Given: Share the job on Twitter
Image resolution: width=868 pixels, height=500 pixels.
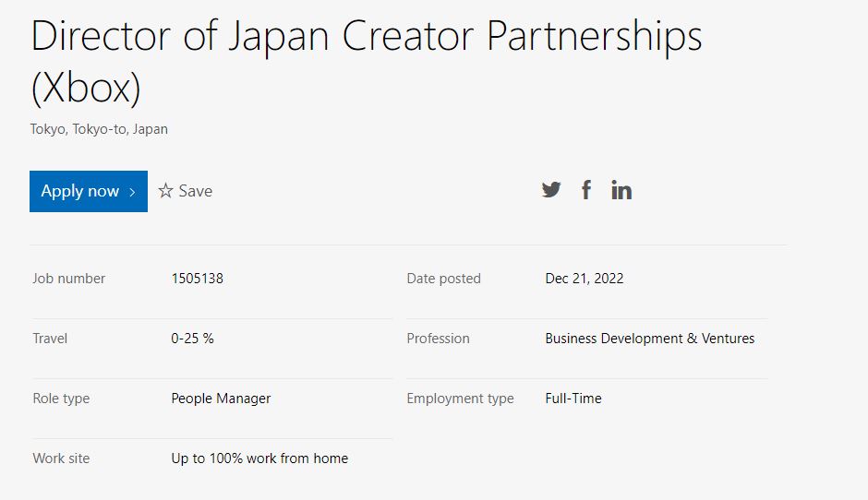Looking at the screenshot, I should click(550, 190).
